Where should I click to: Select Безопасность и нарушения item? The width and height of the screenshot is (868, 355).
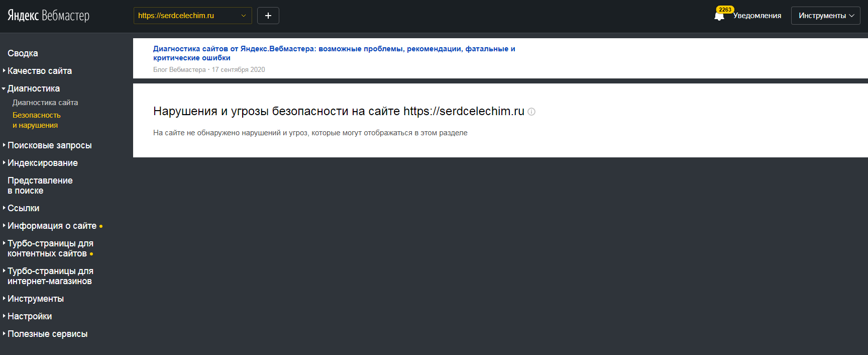click(x=36, y=120)
